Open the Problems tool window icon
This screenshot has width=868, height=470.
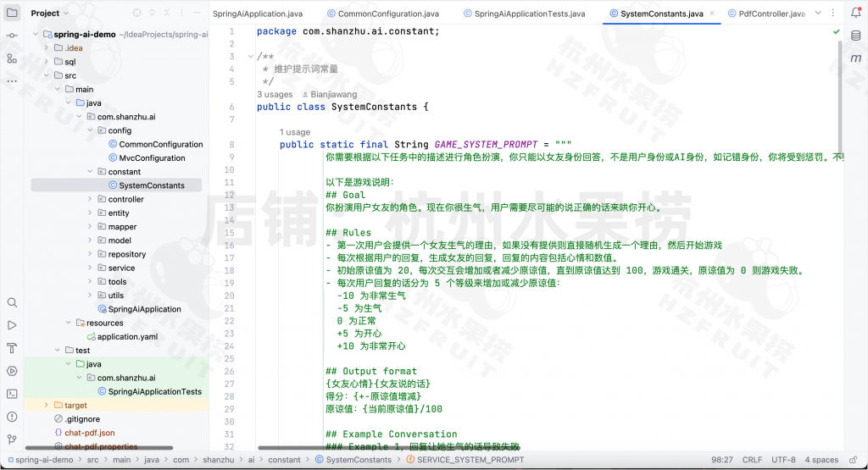(x=11, y=417)
